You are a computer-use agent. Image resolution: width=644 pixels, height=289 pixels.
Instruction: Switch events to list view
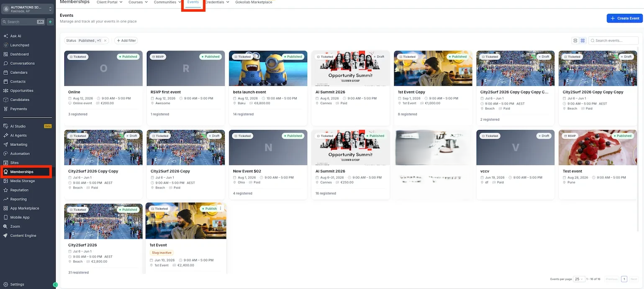coord(575,41)
